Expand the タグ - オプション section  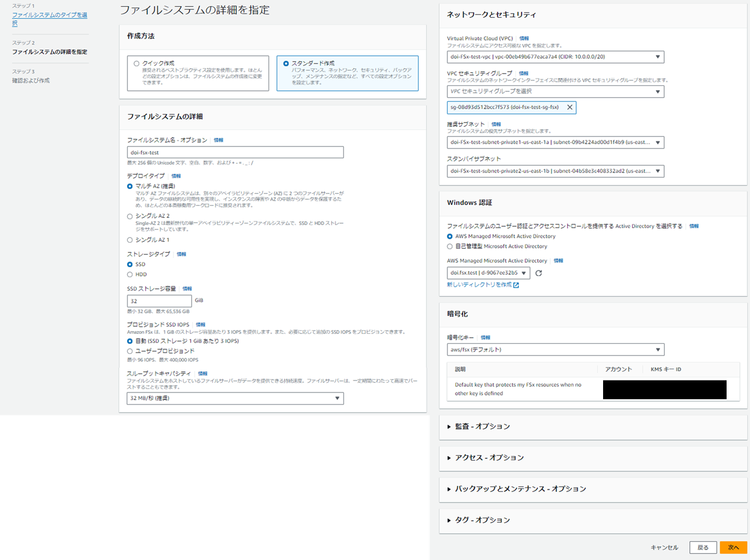tap(479, 520)
